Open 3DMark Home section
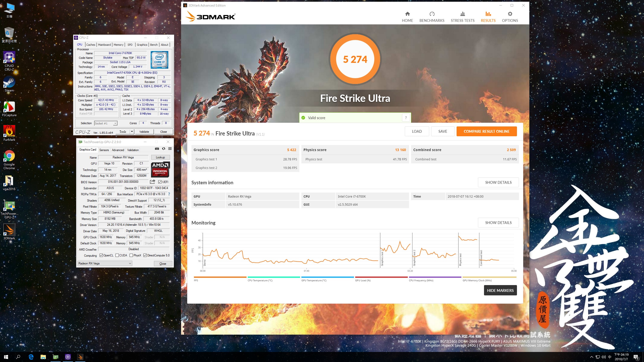Image resolution: width=644 pixels, height=362 pixels. pyautogui.click(x=407, y=17)
